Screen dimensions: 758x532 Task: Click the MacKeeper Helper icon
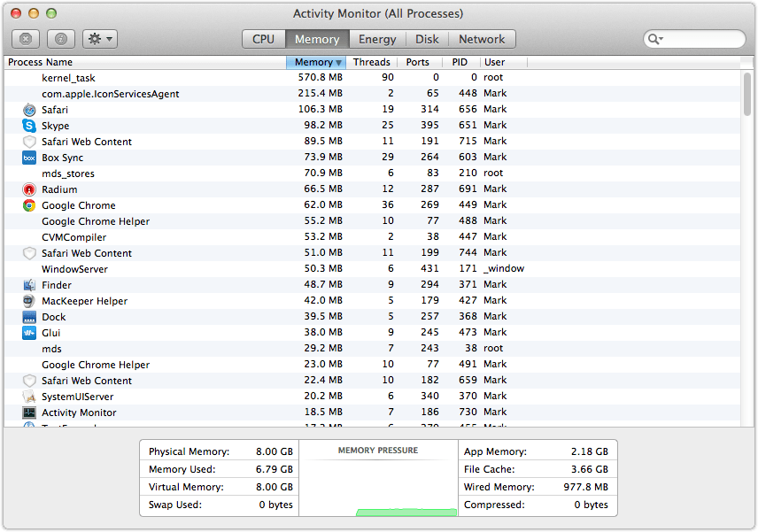(x=29, y=301)
